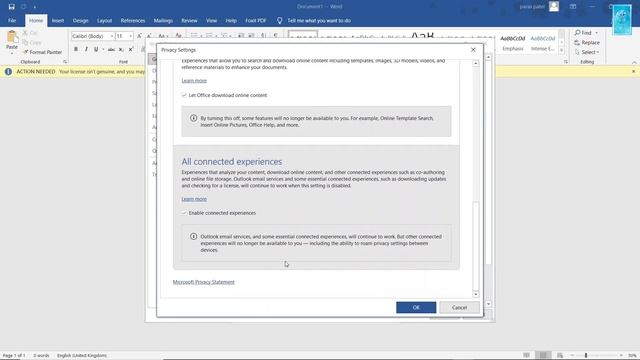Viewport: 640px width, 360px height.
Task: Increase font size with Grow Font
Action: (x=139, y=36)
